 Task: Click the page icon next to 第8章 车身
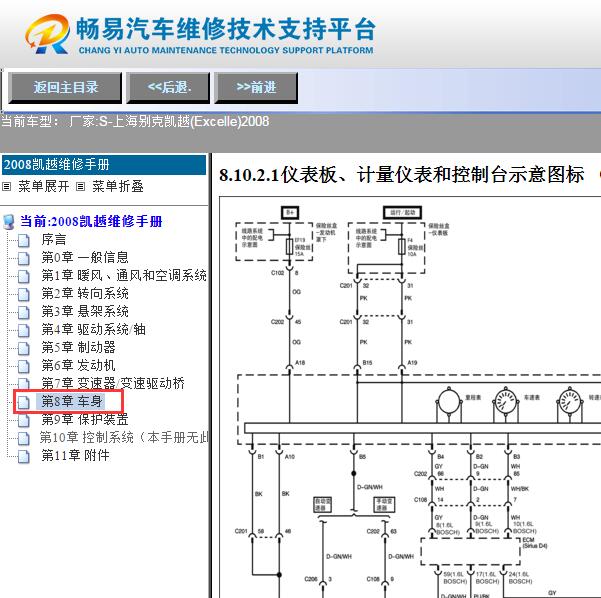(24, 402)
